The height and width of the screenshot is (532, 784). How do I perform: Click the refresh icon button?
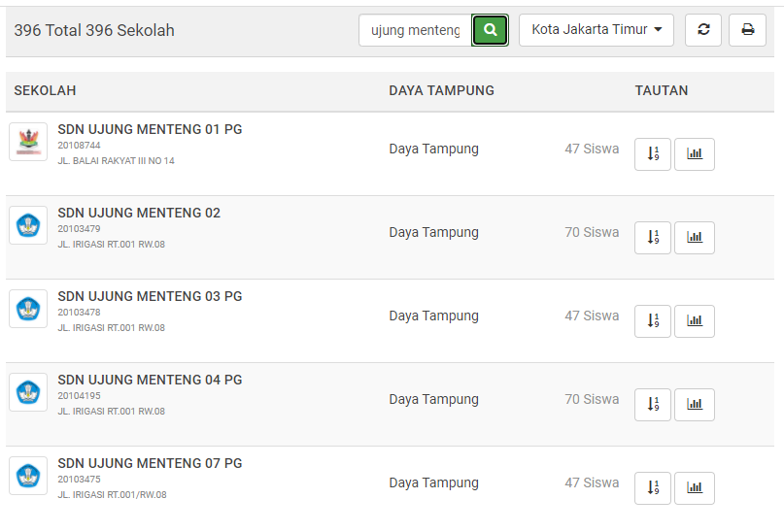[703, 30]
